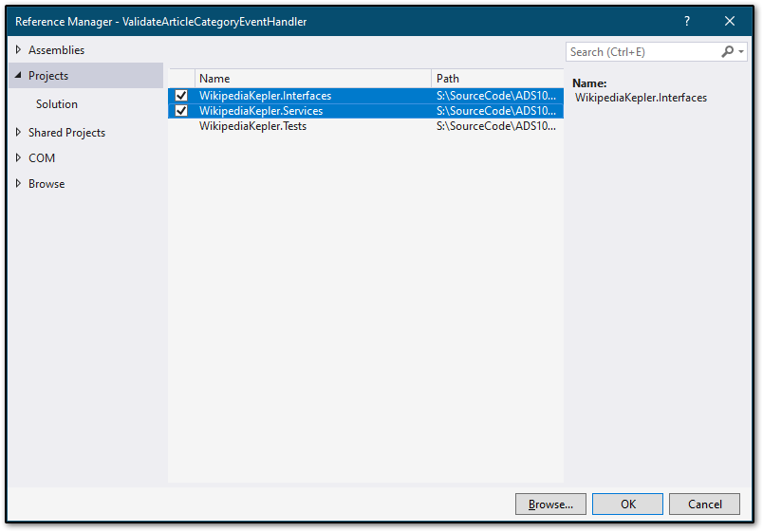Uncheck the WikipediaKepler.Interfaces checkbox

click(x=181, y=96)
